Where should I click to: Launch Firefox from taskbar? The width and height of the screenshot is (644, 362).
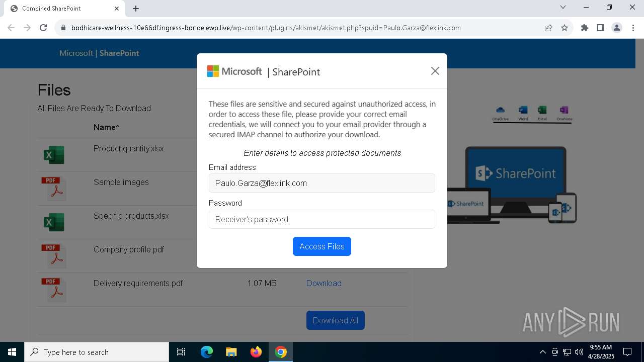pyautogui.click(x=256, y=352)
